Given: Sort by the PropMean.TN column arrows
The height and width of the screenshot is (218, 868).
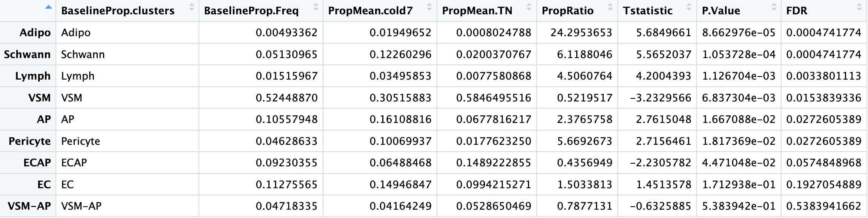Looking at the screenshot, I should [x=529, y=7].
